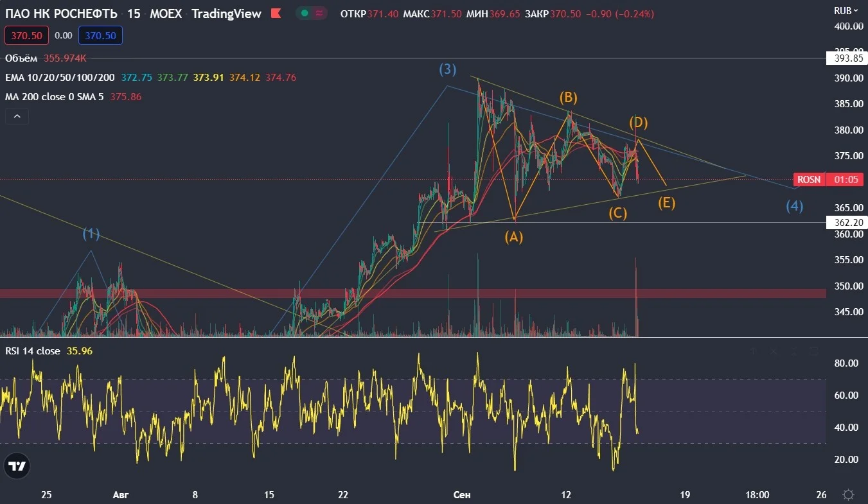Click the red EMA value 374.76
This screenshot has height=504, width=868.
click(x=281, y=78)
